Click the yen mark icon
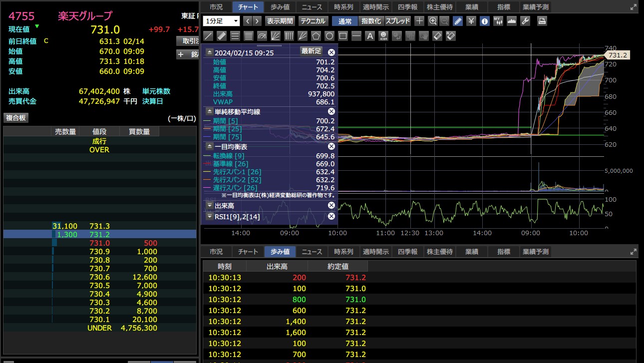The image size is (644, 363). click(471, 21)
